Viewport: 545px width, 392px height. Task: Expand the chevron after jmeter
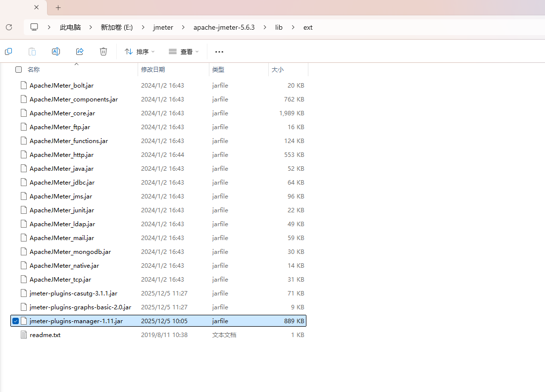point(183,27)
